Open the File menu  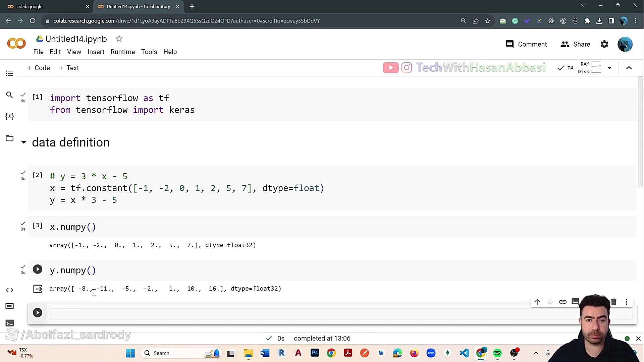click(38, 52)
